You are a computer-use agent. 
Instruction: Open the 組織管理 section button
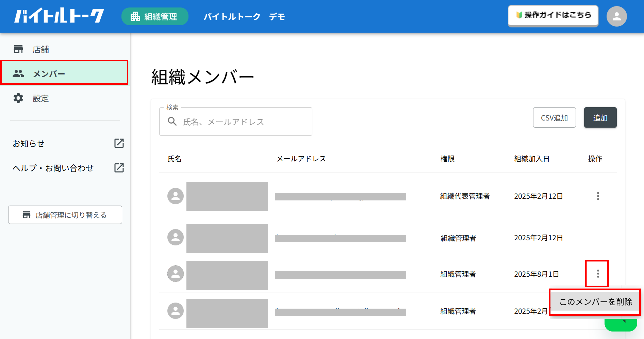pyautogui.click(x=155, y=16)
